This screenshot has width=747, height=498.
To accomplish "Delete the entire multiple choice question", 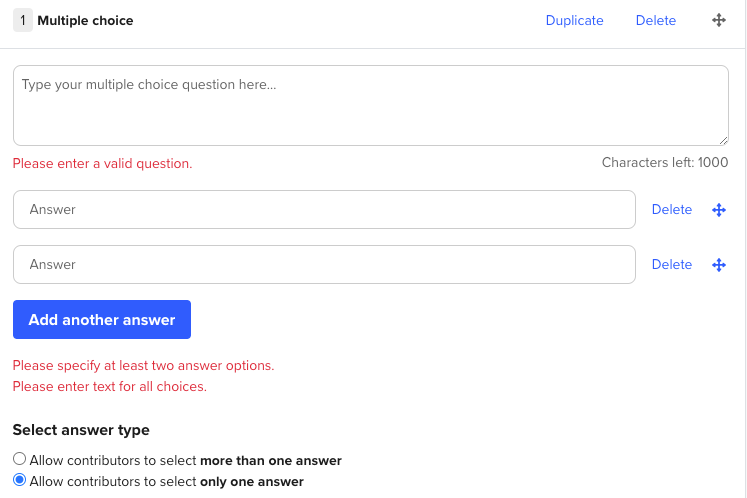I will pos(656,20).
